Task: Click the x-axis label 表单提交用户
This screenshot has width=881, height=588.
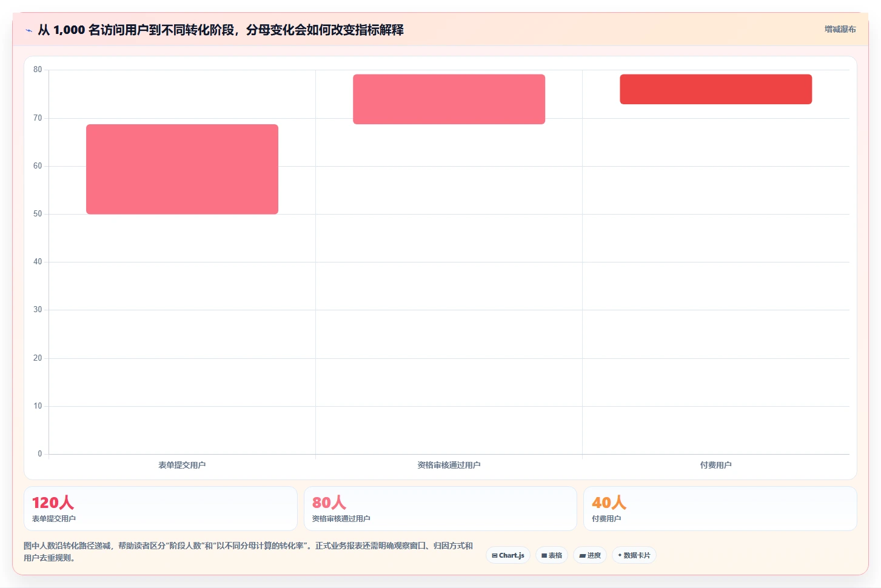Action: 182,465
